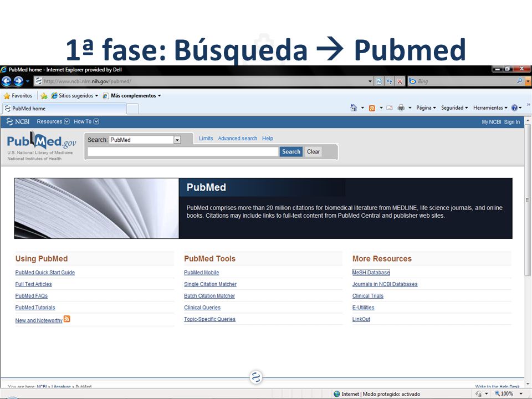Click the PubMed.gov logo
532x399 pixels.
[x=41, y=141]
